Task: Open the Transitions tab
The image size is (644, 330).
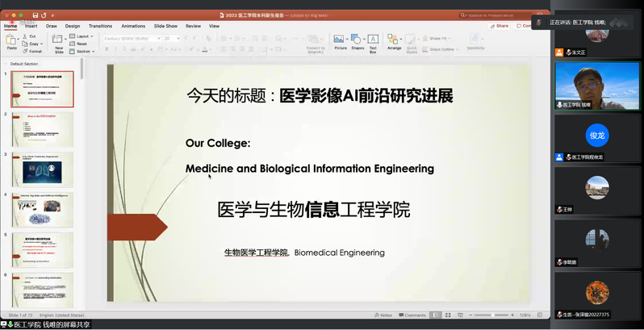Action: pyautogui.click(x=101, y=26)
